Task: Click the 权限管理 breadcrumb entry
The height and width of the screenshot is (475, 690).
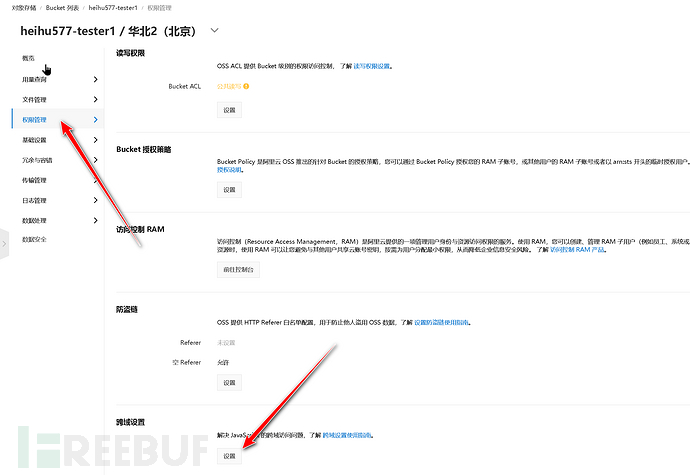Action: pos(159,8)
